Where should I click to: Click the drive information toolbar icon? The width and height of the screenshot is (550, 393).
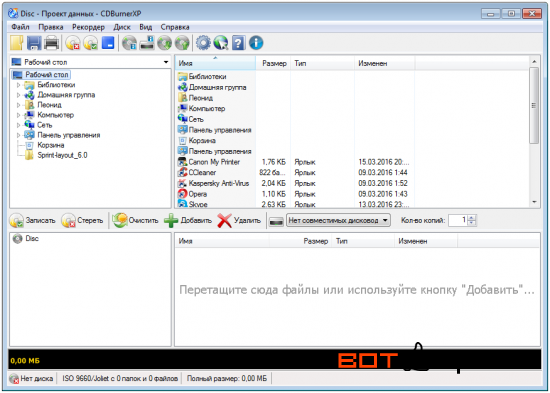[x=147, y=43]
